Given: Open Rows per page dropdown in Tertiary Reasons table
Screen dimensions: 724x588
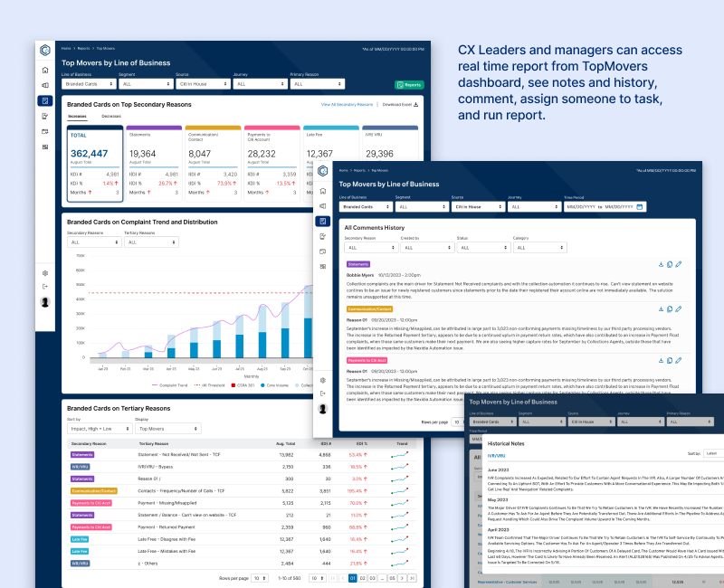Looking at the screenshot, I should [260, 578].
